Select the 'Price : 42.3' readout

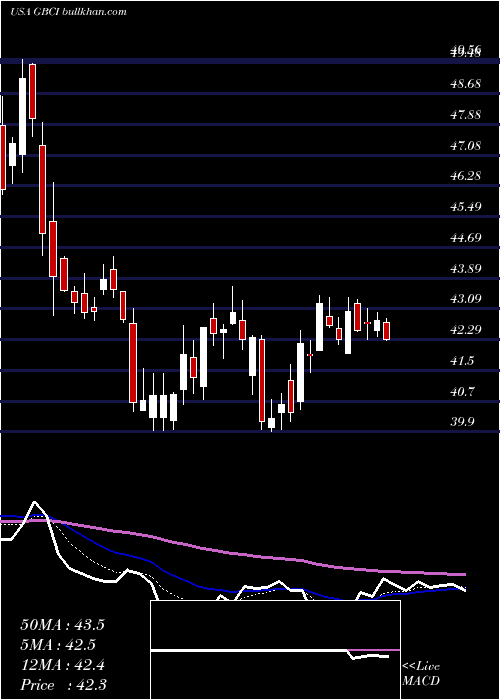click(x=63, y=685)
